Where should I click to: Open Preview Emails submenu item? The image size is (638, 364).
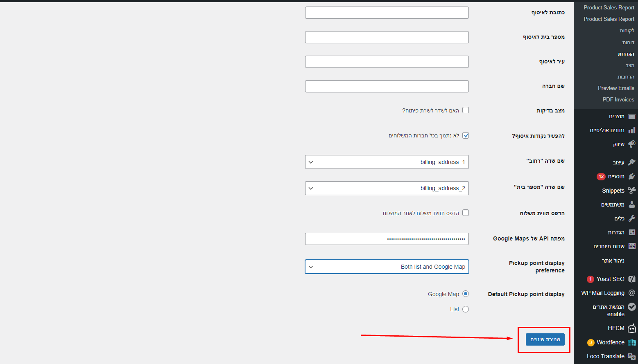tap(615, 88)
